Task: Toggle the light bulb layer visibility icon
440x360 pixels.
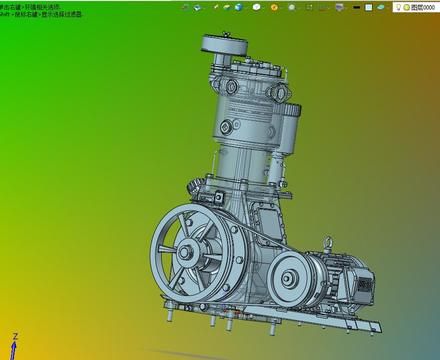Action: [x=398, y=7]
